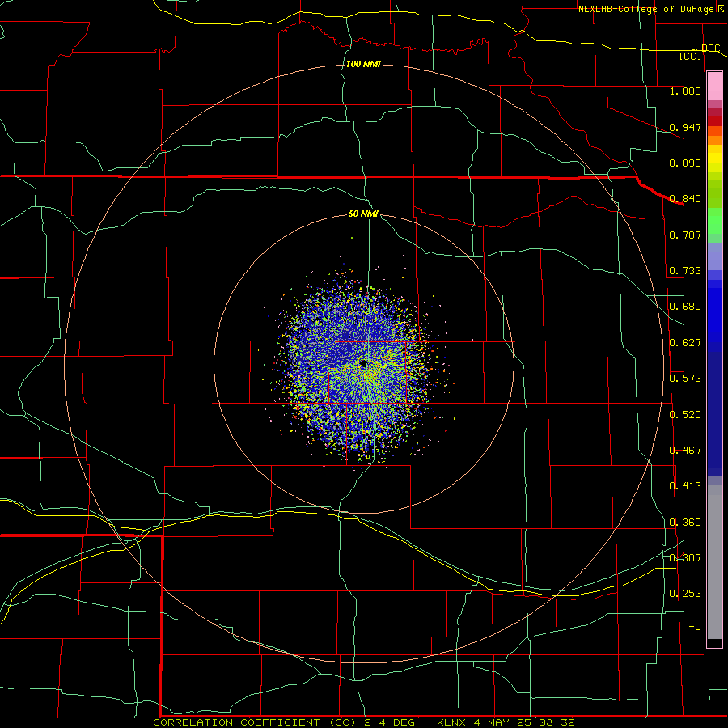This screenshot has height=728, width=728.
Task: Click the TH label on the legend
Action: 695,630
